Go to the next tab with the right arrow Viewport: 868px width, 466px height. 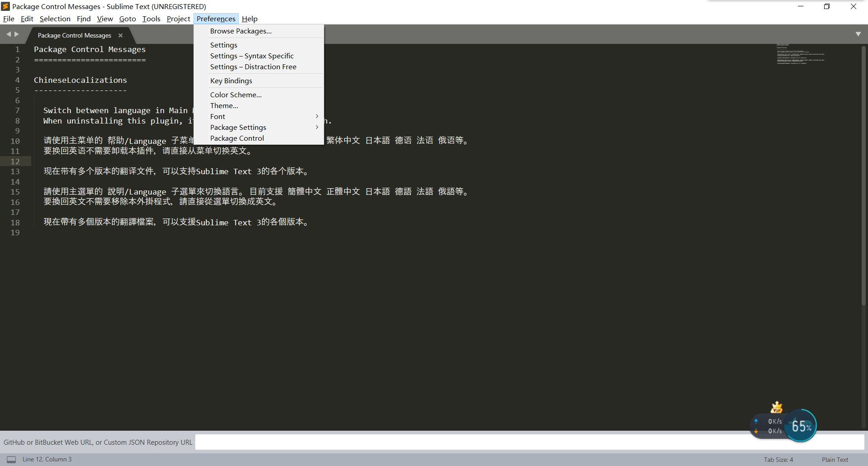17,34
